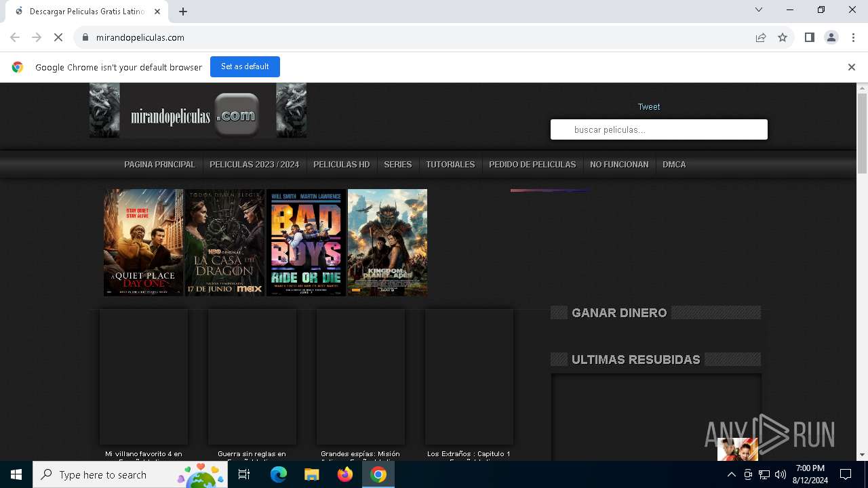Open Chrome side panel

point(810,37)
